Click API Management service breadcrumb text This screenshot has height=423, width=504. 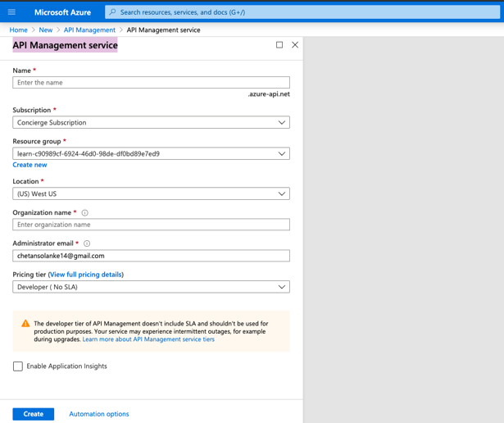[x=163, y=30]
